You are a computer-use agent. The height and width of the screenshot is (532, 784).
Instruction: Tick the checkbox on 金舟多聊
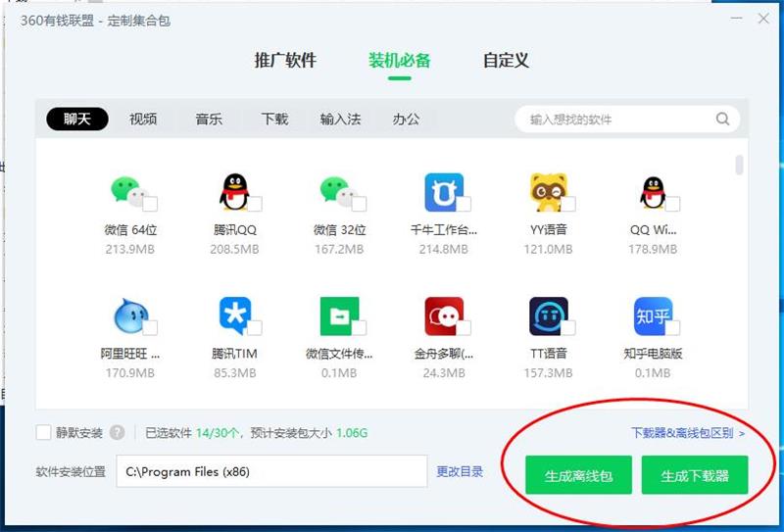464,327
